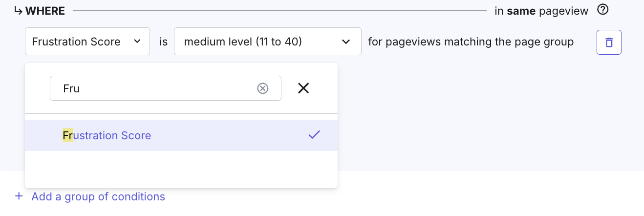
Task: Clear the search text with the circled x icon
Action: (x=263, y=88)
